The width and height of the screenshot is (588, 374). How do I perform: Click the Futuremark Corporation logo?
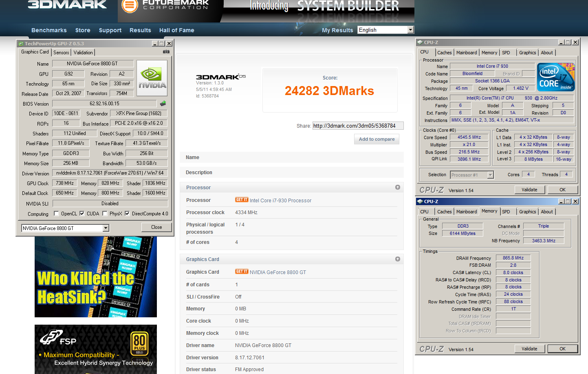(x=165, y=5)
